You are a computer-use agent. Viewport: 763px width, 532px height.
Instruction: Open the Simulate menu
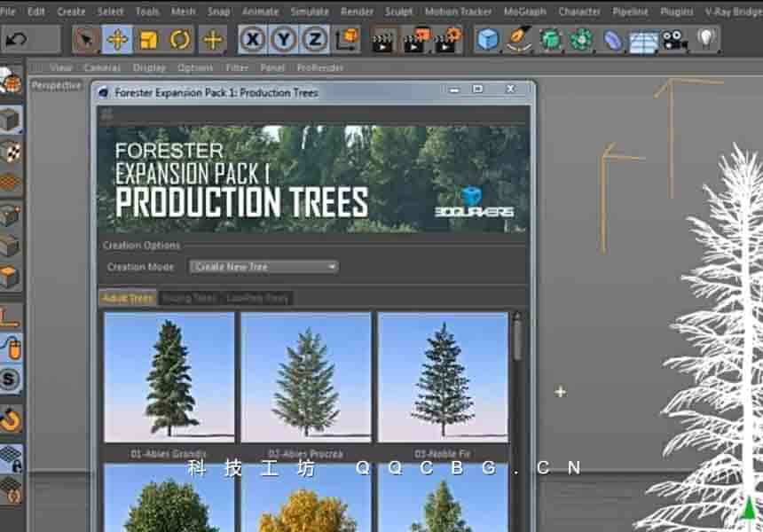[x=310, y=12]
